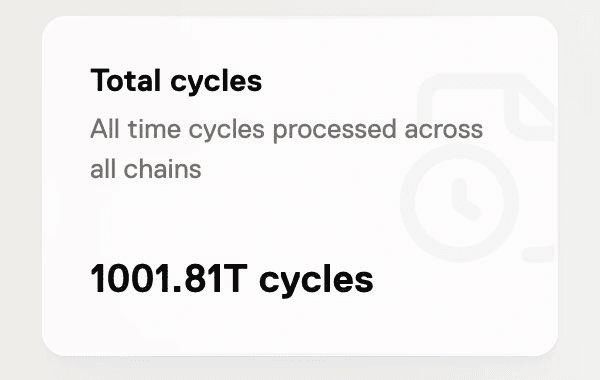The height and width of the screenshot is (380, 600).
Task: Click the clock icon's outer ring
Action: pyautogui.click(x=459, y=150)
